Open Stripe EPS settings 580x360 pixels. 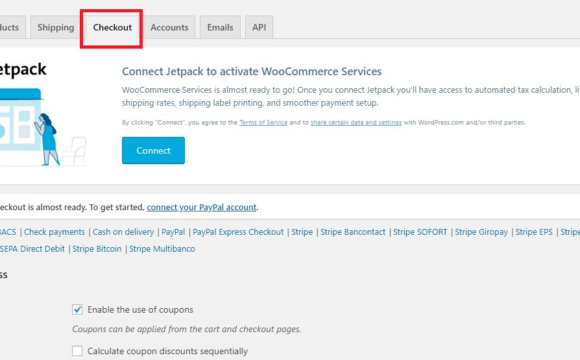tap(534, 232)
